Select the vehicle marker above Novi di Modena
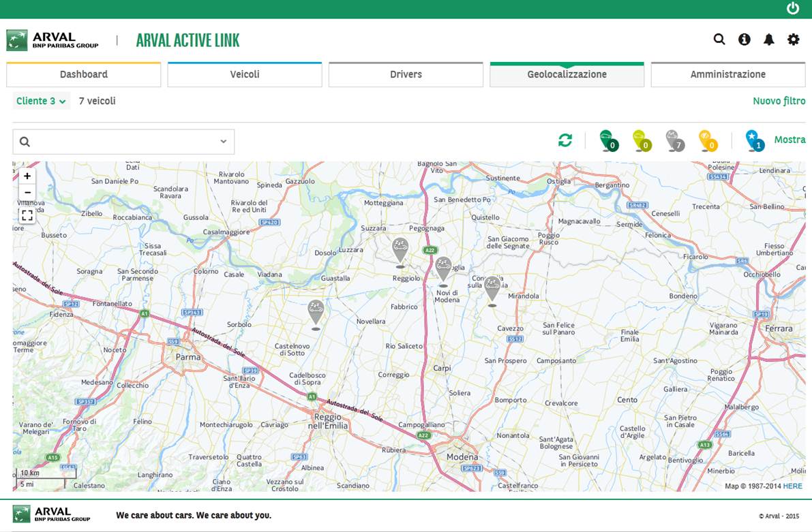Screen dimensions: 812x532 [443, 270]
